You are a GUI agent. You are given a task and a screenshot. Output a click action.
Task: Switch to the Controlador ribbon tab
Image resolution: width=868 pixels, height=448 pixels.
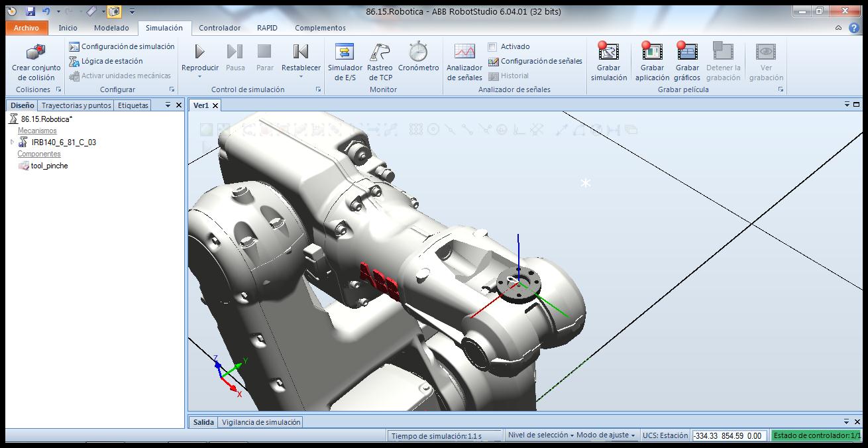(x=220, y=28)
